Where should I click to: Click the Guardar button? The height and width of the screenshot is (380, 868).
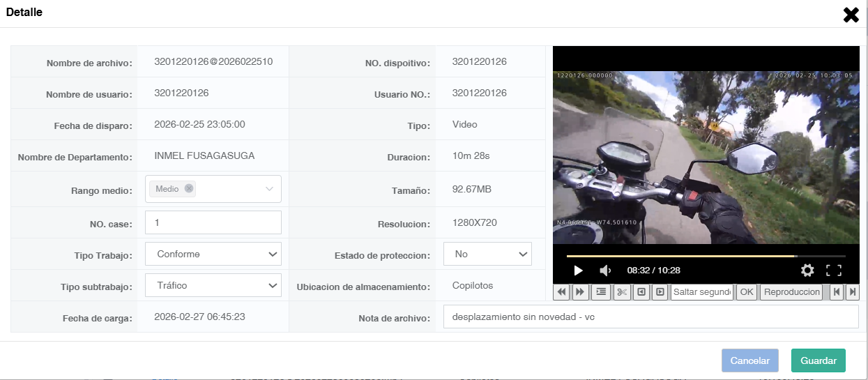(818, 360)
